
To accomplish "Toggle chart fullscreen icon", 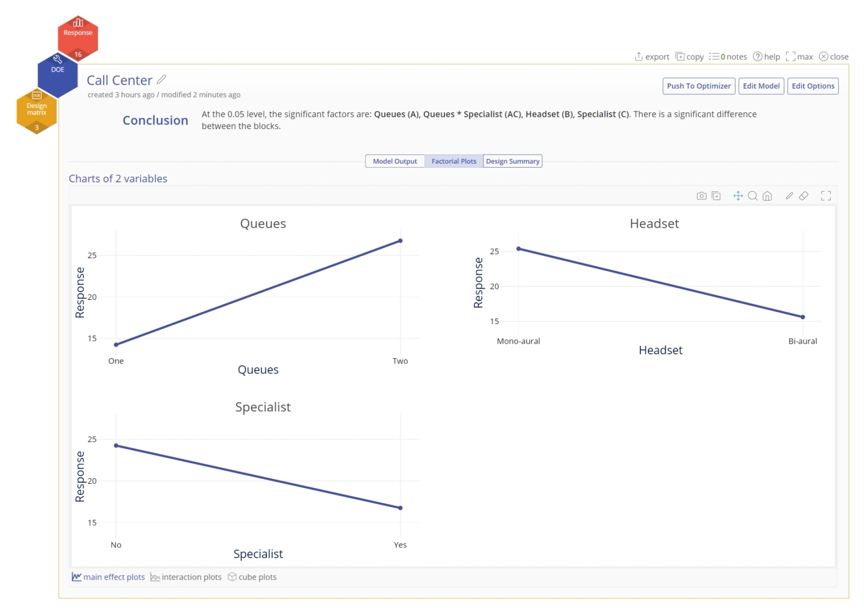I will pos(826,196).
